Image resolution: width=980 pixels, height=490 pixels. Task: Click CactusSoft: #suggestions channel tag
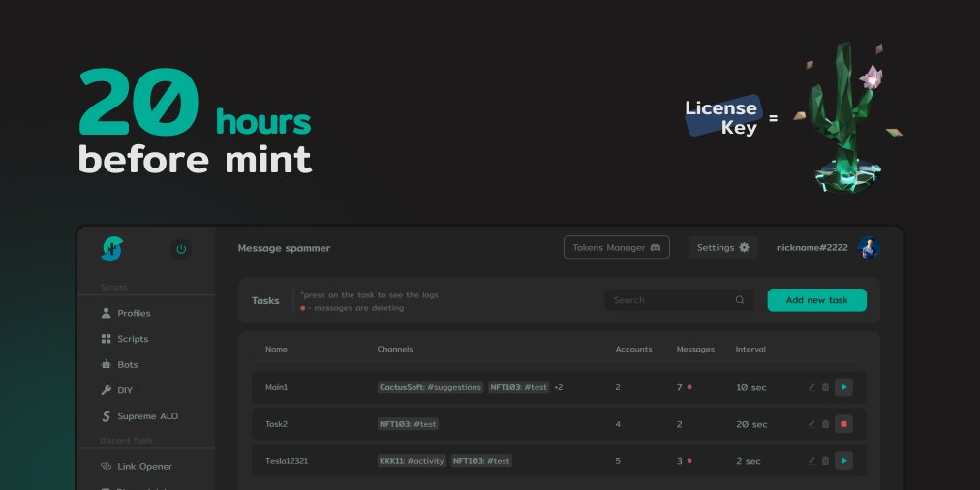tap(431, 387)
